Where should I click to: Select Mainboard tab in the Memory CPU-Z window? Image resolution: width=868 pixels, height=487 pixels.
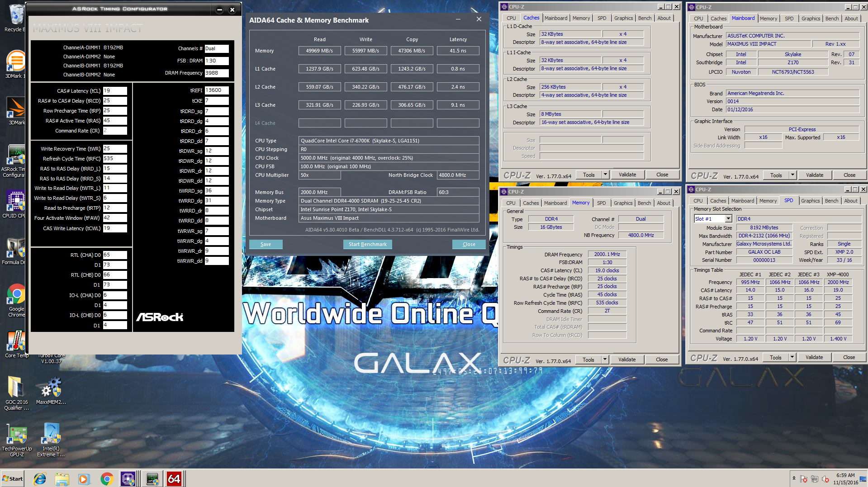[555, 203]
